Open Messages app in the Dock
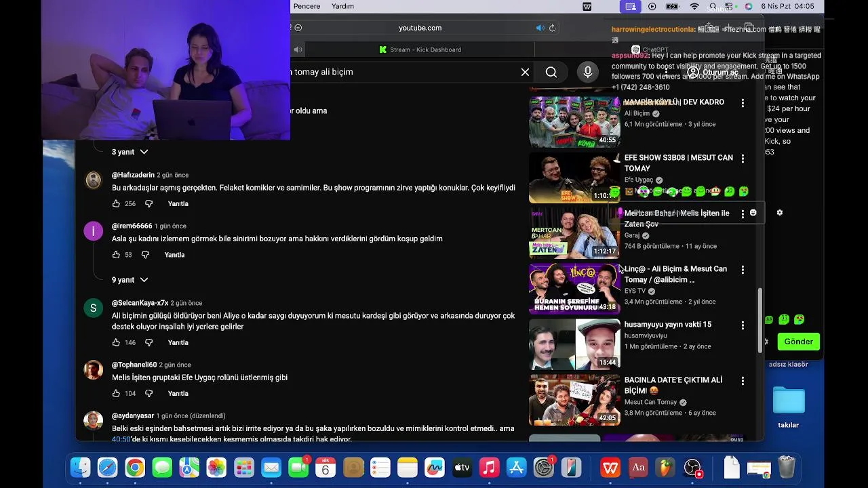Screen dimensions: 868x488 point(162,467)
